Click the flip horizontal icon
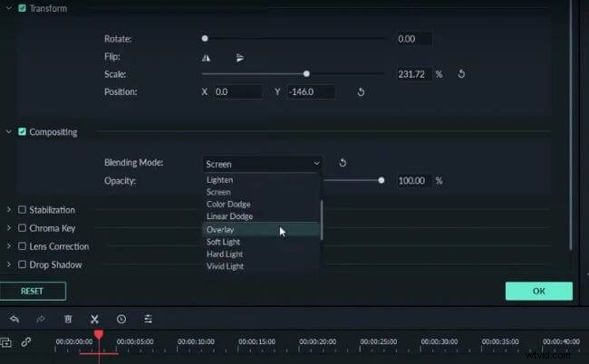 [206, 58]
